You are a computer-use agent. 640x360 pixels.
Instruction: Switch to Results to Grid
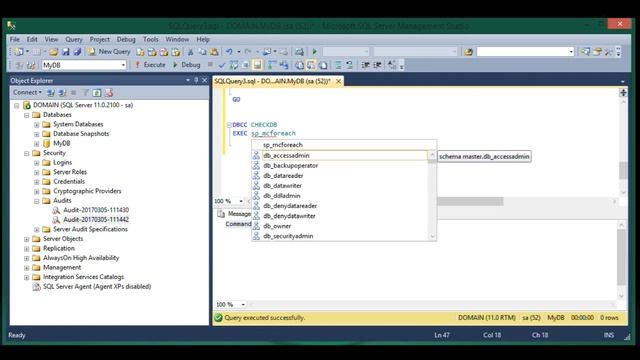point(311,65)
